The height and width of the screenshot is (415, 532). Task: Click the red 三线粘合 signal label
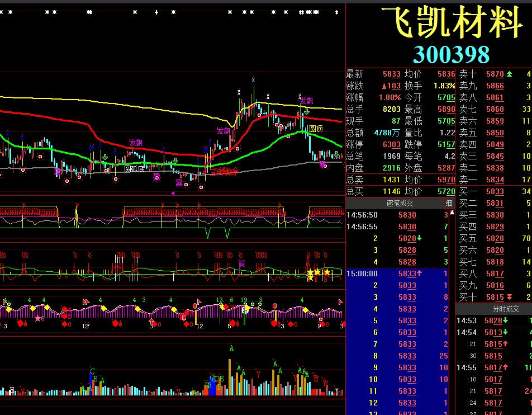click(225, 172)
